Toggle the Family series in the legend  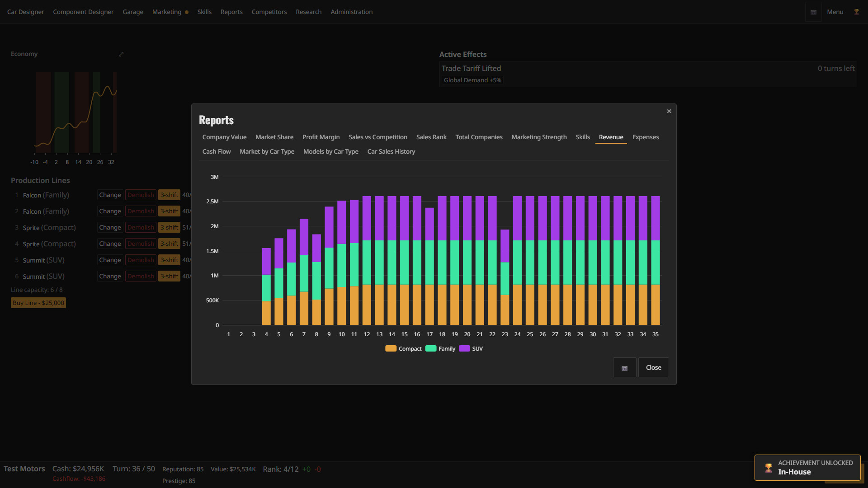[440, 348]
